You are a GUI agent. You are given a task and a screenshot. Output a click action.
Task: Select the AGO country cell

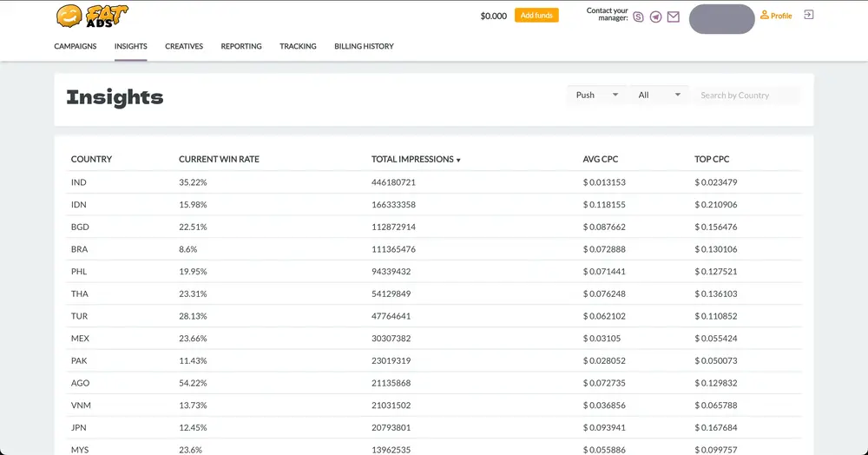(x=80, y=383)
